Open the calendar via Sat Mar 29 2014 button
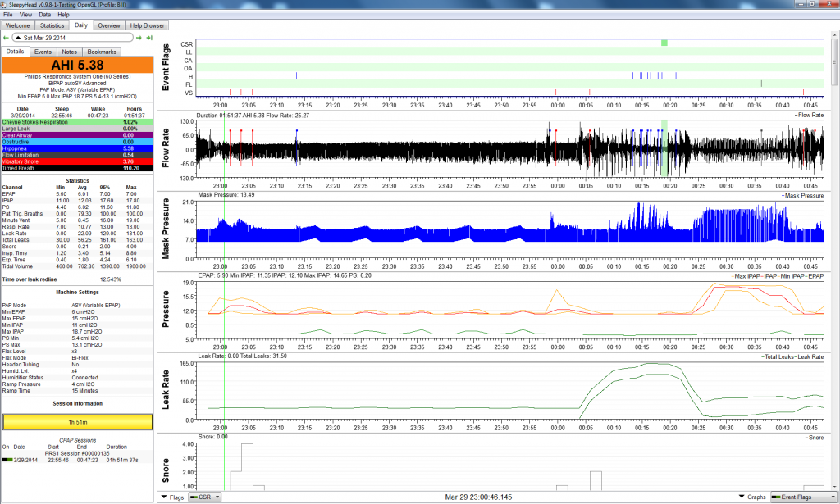Viewport: 840px width, 504px height. tap(74, 38)
